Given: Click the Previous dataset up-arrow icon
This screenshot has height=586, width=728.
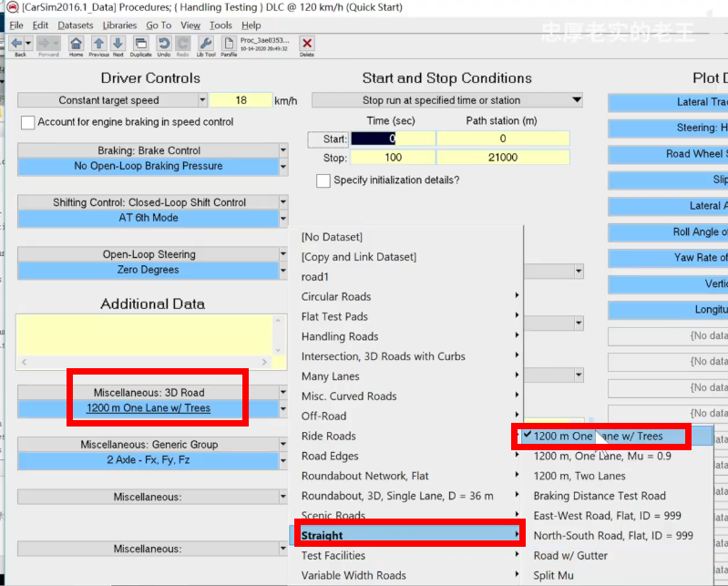Looking at the screenshot, I should [98, 44].
